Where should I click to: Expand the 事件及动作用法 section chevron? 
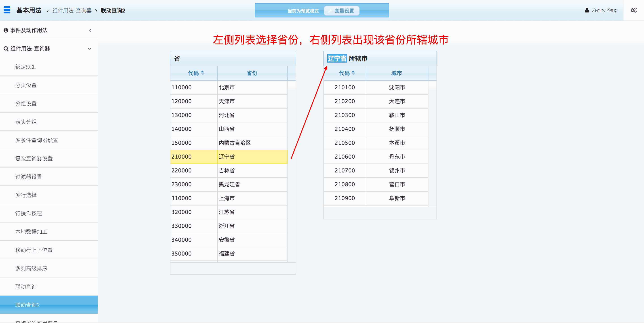point(90,30)
